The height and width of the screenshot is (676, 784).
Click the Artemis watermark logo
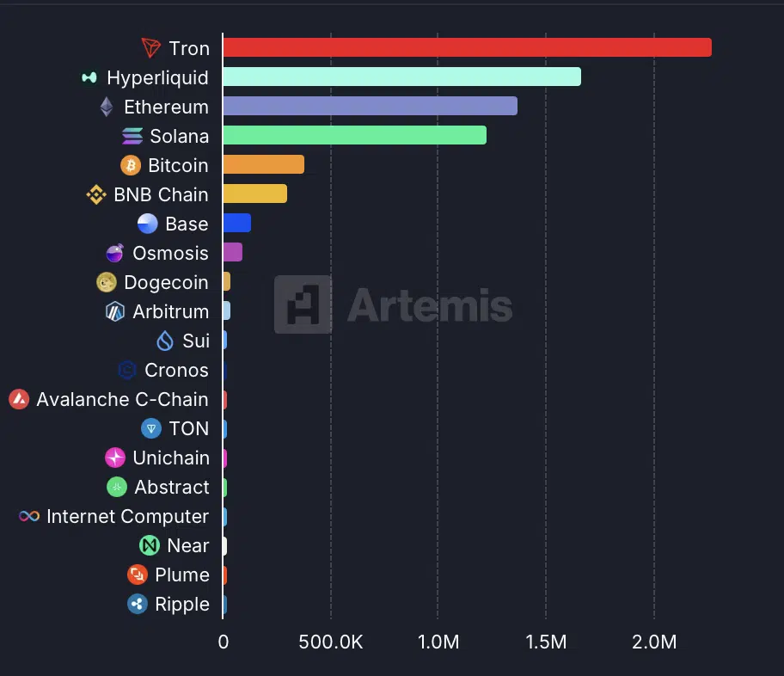(303, 304)
